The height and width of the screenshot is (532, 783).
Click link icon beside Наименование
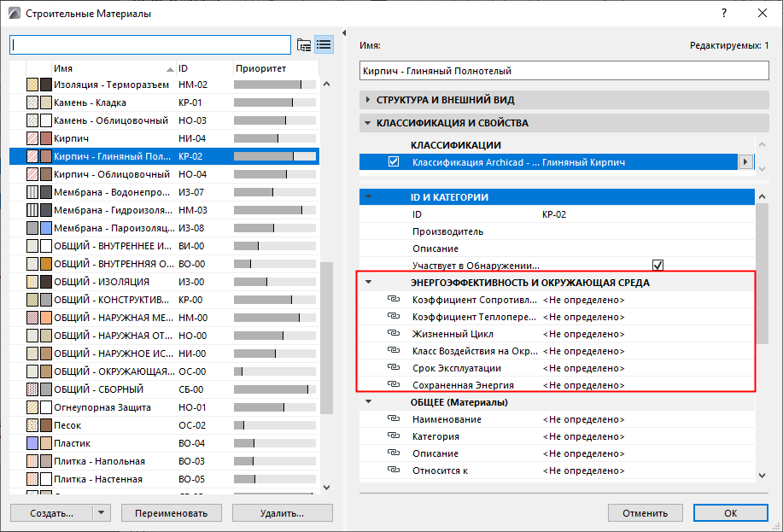coord(394,418)
